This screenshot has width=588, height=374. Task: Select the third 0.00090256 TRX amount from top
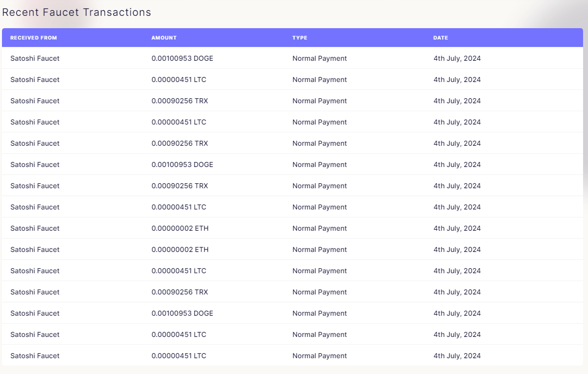[180, 186]
